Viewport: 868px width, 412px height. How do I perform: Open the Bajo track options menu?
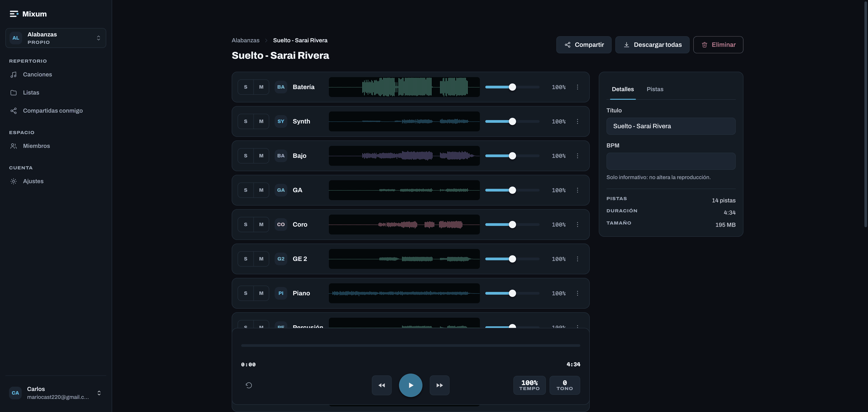click(577, 156)
